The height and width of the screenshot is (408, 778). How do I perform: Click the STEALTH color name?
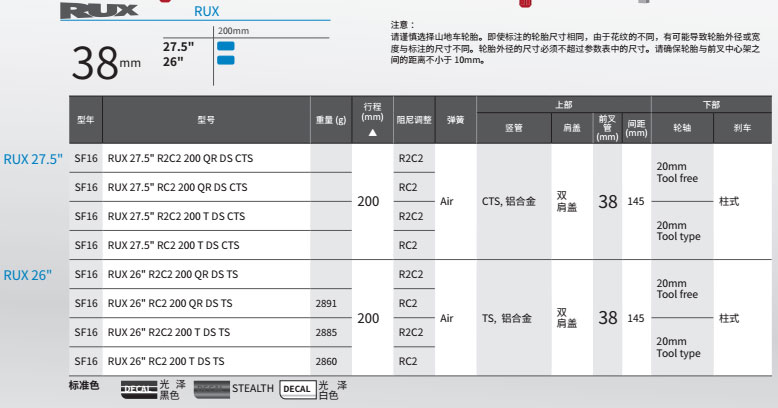253,389
